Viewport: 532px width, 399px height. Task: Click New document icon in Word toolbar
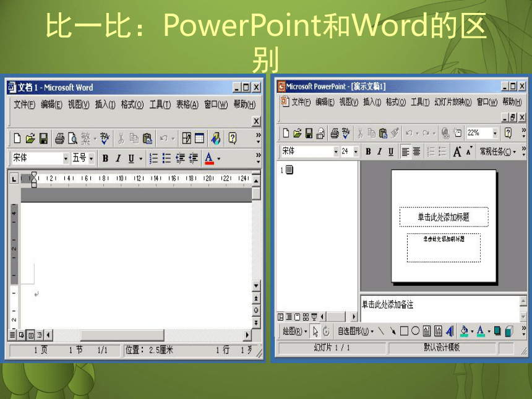[17, 139]
